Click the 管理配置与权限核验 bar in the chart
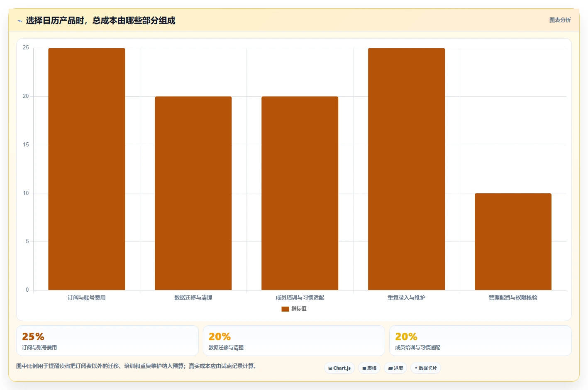The width and height of the screenshot is (588, 390). click(513, 241)
